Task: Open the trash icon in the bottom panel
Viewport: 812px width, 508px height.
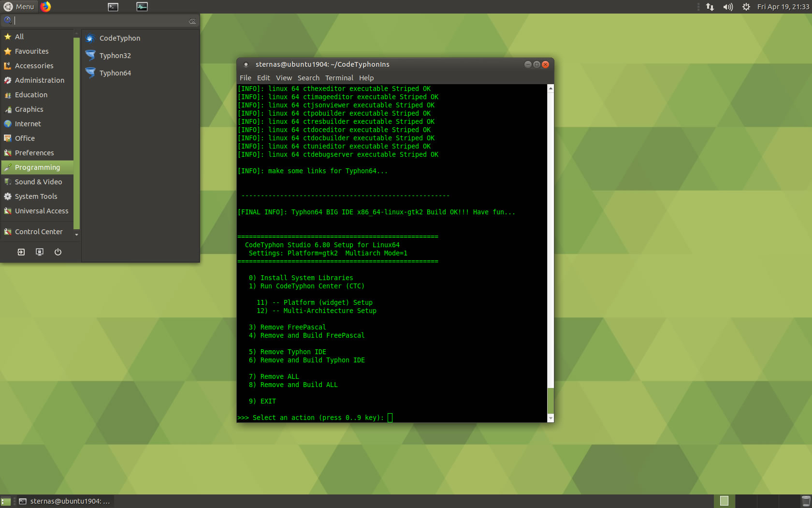Action: tap(806, 501)
